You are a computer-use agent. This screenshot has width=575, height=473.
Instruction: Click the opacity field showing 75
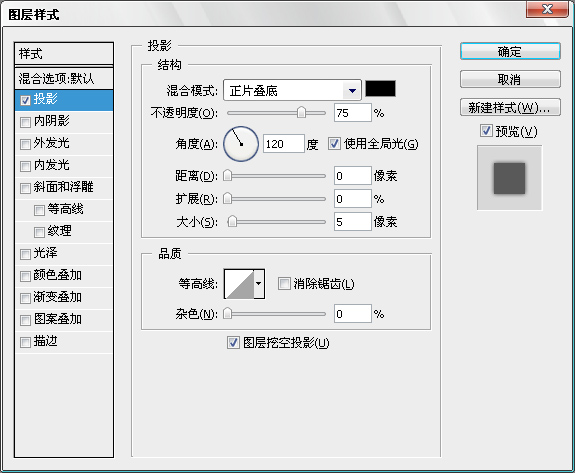(x=353, y=113)
